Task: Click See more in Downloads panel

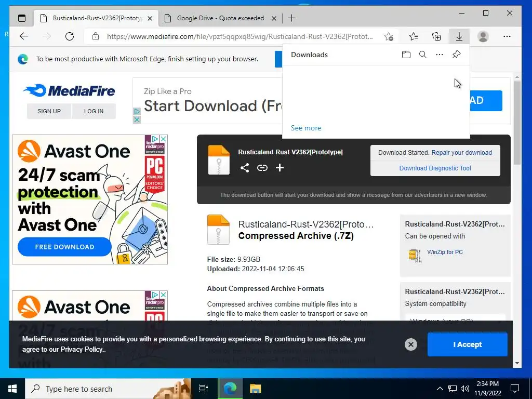Action: coord(306,128)
